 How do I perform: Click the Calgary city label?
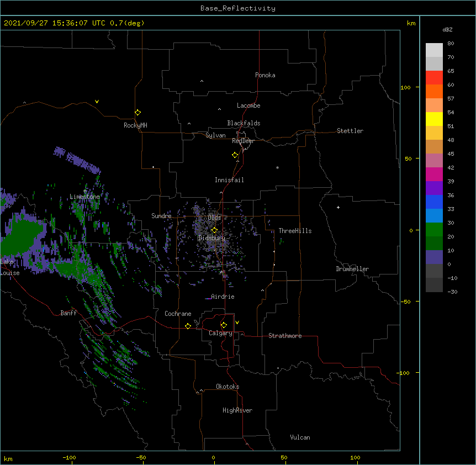click(x=220, y=333)
